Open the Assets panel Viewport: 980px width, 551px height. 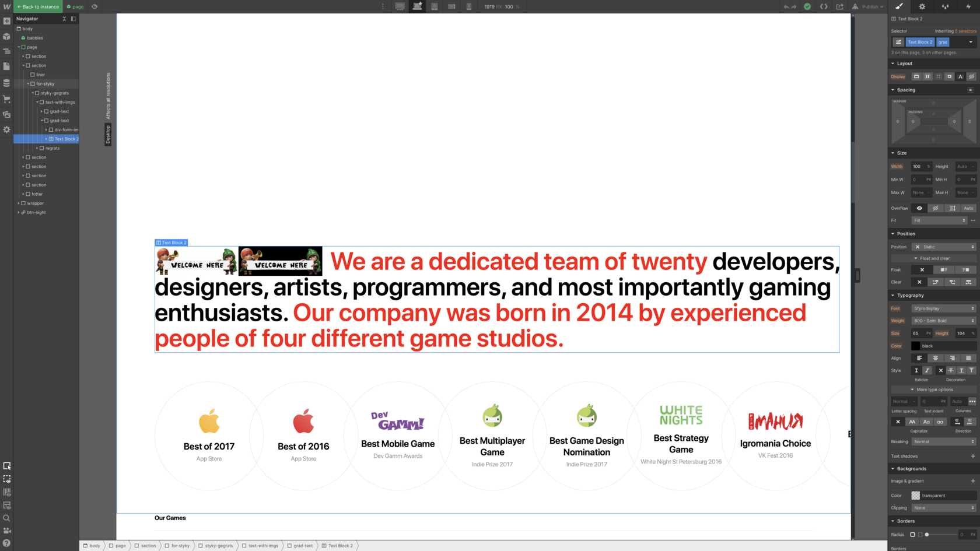pyautogui.click(x=6, y=114)
